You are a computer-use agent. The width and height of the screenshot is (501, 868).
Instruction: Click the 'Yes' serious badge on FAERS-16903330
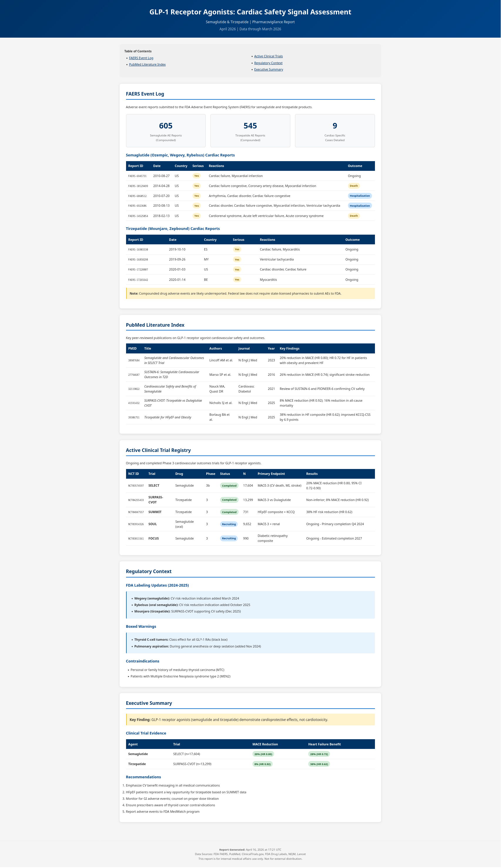pyautogui.click(x=237, y=249)
